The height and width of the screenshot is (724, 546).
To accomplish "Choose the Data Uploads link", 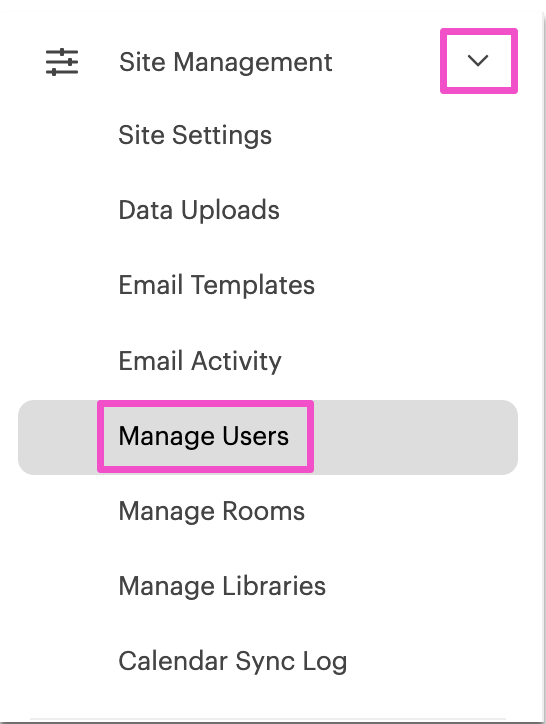I will point(199,210).
